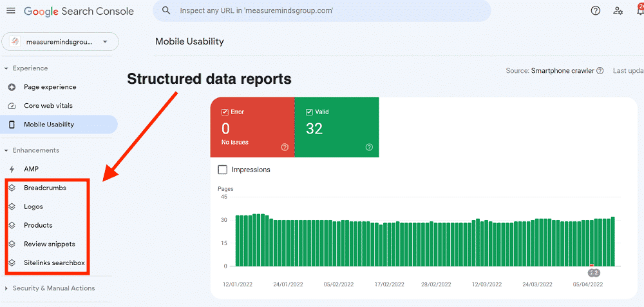This screenshot has height=307, width=644.
Task: Click the notifications bell icon
Action: [x=639, y=11]
